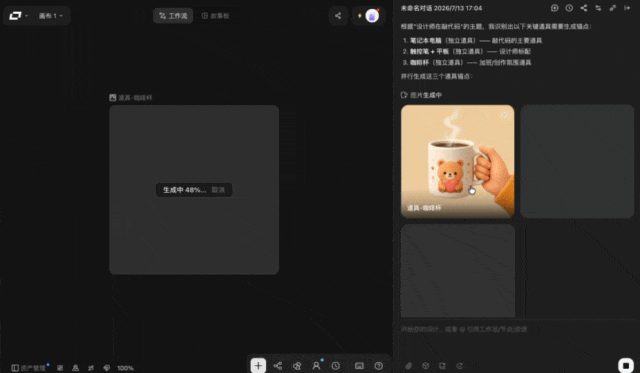Screen dimensions: 640x373
Task: Switch to the 工作流 workflow tab
Action: pyautogui.click(x=173, y=16)
